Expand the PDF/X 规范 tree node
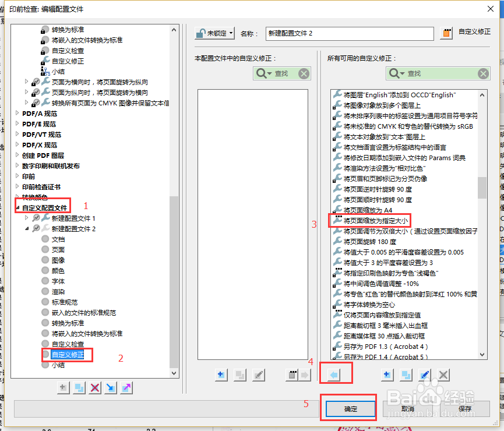The width and height of the screenshot is (504, 431). [17, 145]
